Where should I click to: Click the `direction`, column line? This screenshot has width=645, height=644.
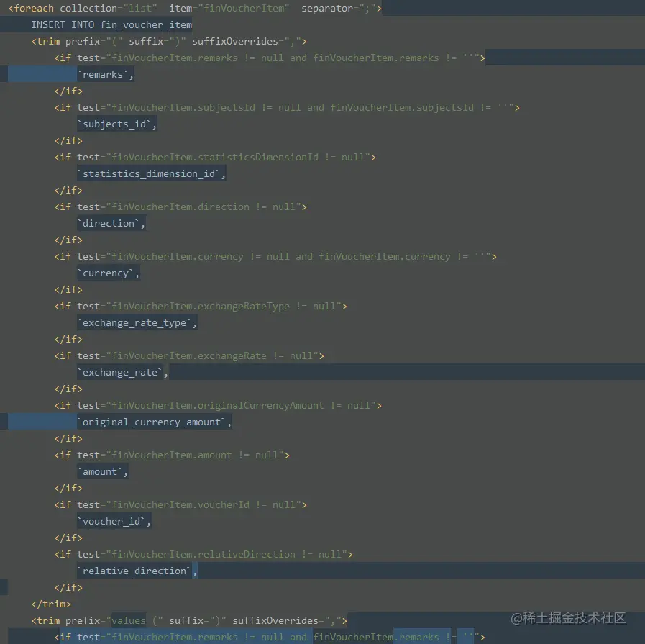coord(111,224)
